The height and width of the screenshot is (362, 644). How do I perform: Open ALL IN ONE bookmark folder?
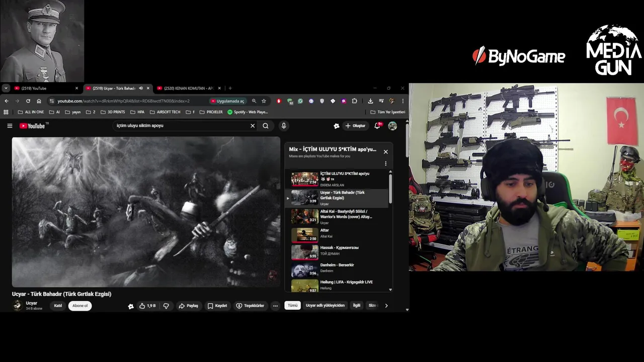click(31, 112)
